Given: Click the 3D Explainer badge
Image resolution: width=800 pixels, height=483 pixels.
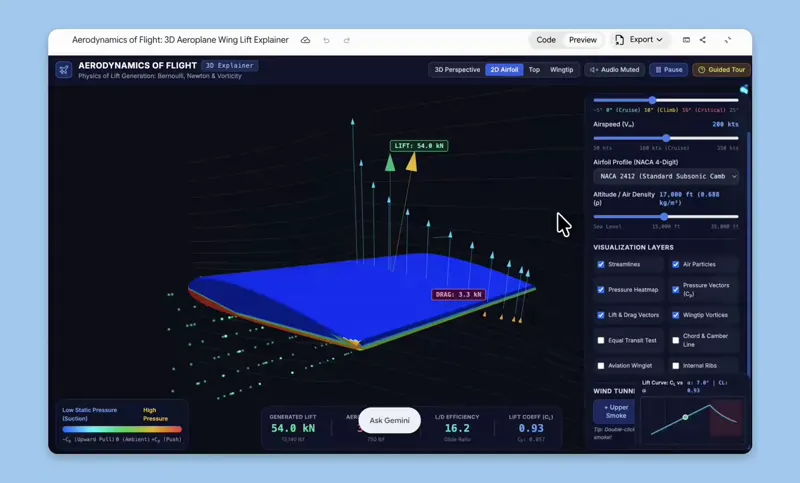Looking at the screenshot, I should (x=230, y=65).
